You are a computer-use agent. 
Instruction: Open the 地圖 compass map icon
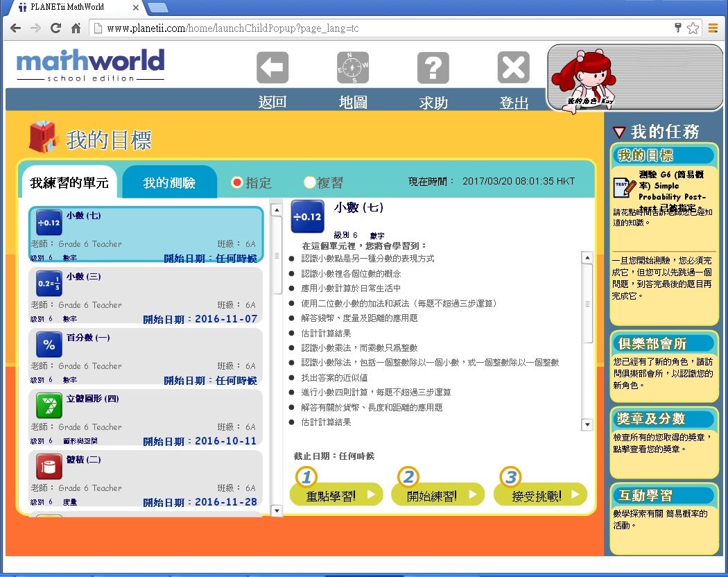[x=353, y=68]
